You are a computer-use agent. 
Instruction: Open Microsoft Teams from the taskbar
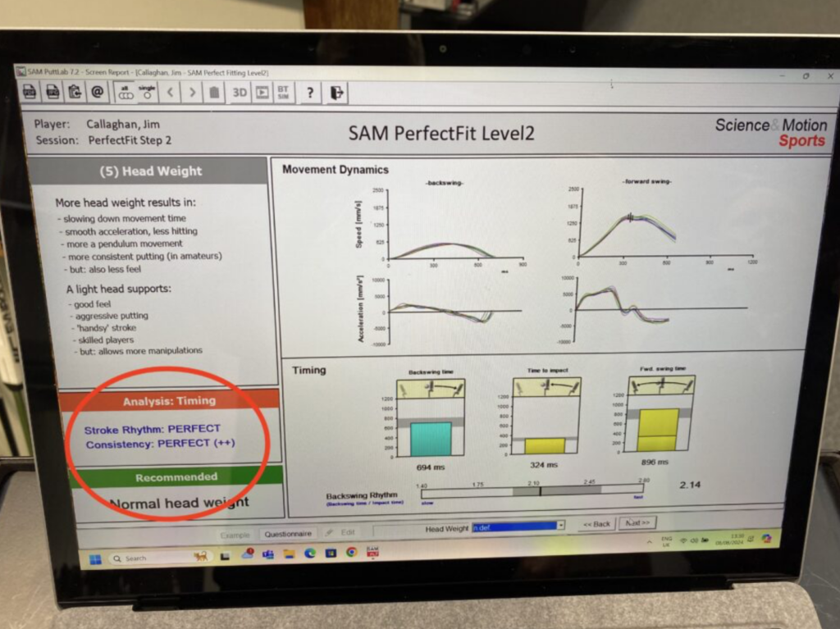point(268,554)
